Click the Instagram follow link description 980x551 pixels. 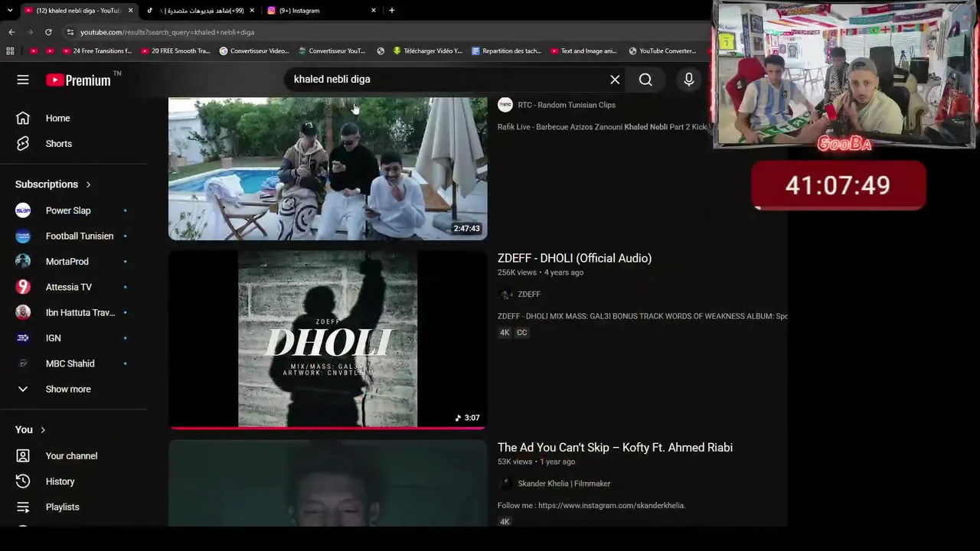591,506
